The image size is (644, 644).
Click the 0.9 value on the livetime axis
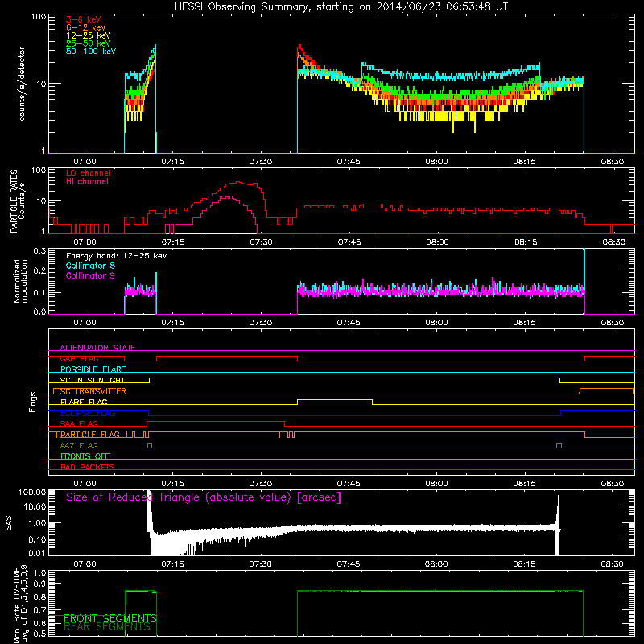(39, 584)
